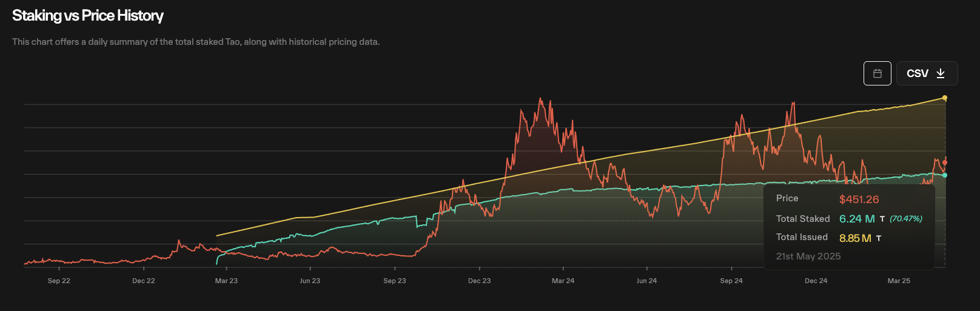Click the Total Staked label in tooltip
Image resolution: width=980 pixels, height=311 pixels.
(803, 219)
